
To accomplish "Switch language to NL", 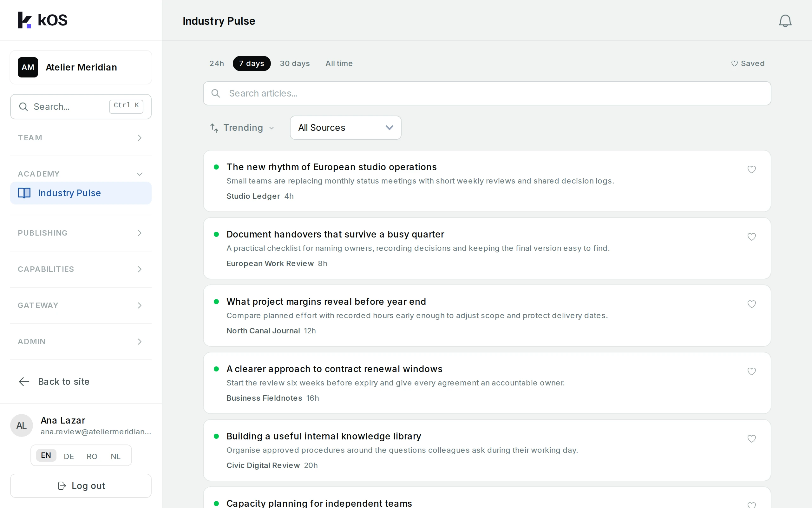I will pos(115,456).
